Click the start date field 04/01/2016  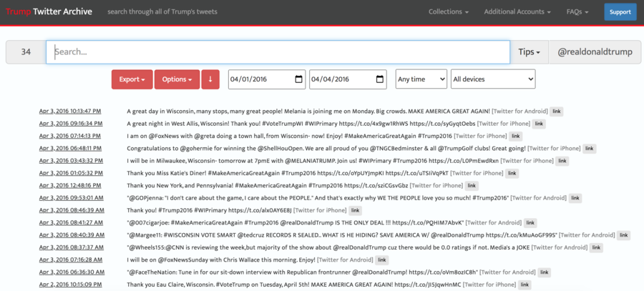point(267,79)
